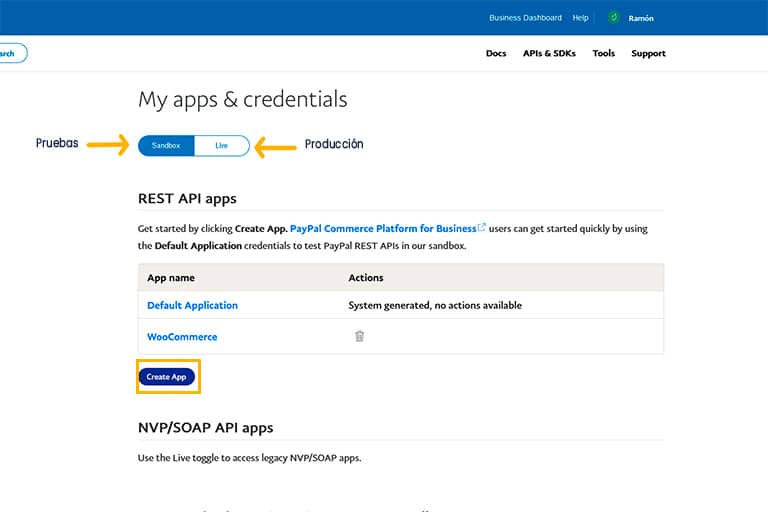Follow the PayPal Commerce Platform for Business link
This screenshot has height=512, width=768.
(383, 228)
